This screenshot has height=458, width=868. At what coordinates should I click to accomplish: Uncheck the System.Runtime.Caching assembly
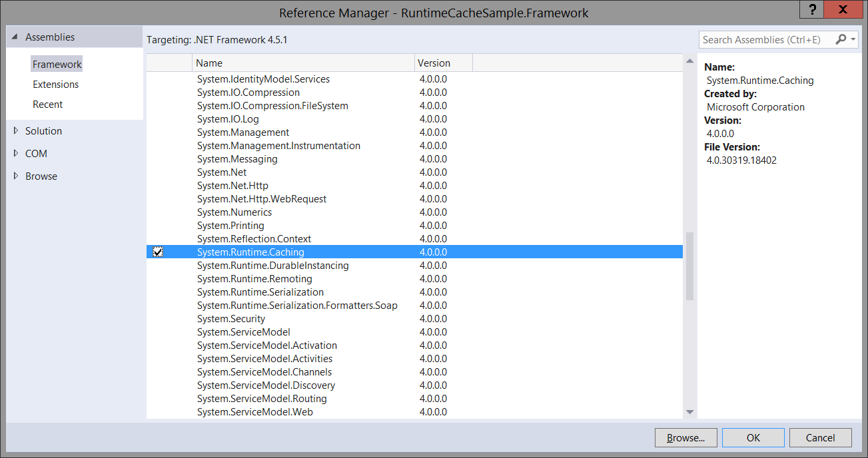pyautogui.click(x=158, y=252)
